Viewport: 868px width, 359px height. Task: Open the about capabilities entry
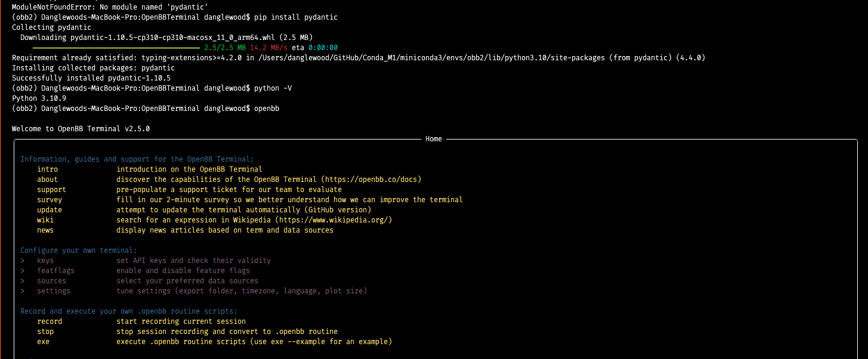pos(47,179)
